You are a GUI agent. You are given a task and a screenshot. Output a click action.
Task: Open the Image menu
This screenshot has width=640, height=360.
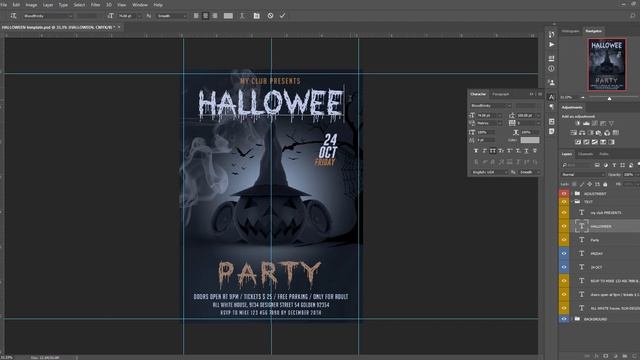point(31,5)
